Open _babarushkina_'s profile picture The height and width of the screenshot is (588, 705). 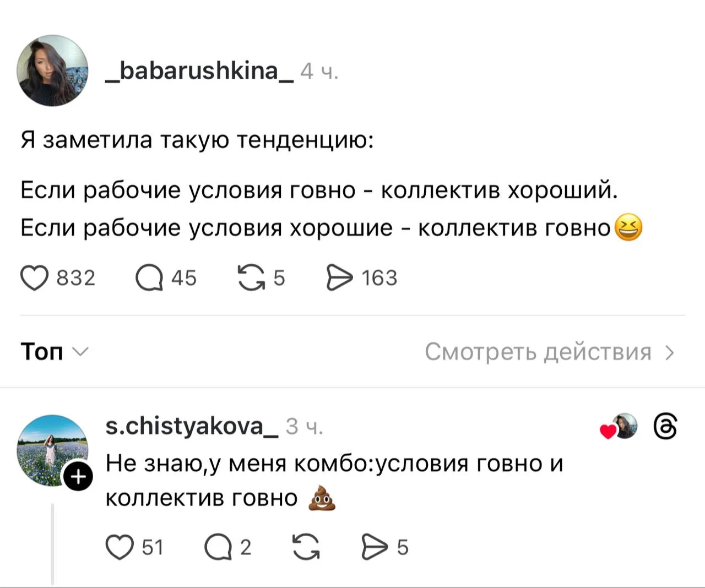53,70
